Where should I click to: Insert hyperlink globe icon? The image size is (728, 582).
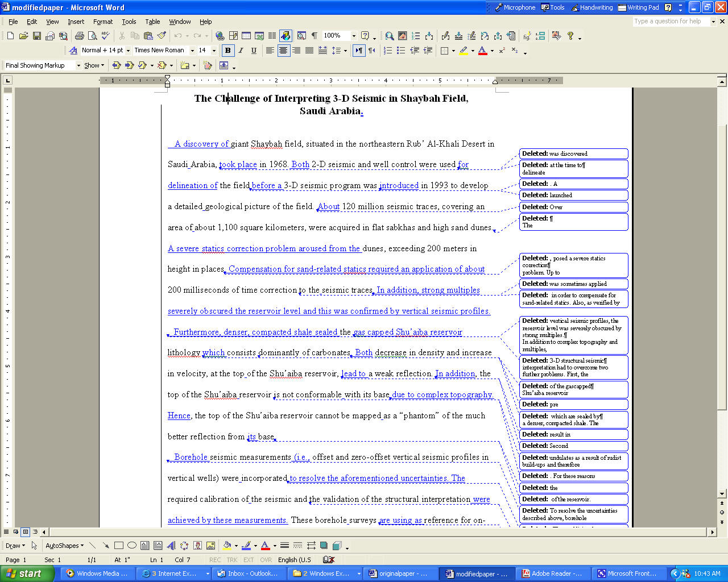220,36
